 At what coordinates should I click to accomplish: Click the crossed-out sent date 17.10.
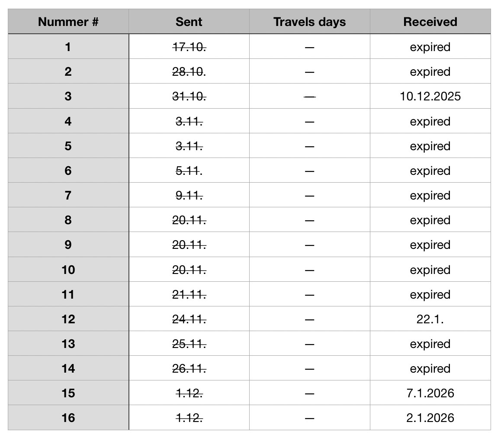point(189,47)
